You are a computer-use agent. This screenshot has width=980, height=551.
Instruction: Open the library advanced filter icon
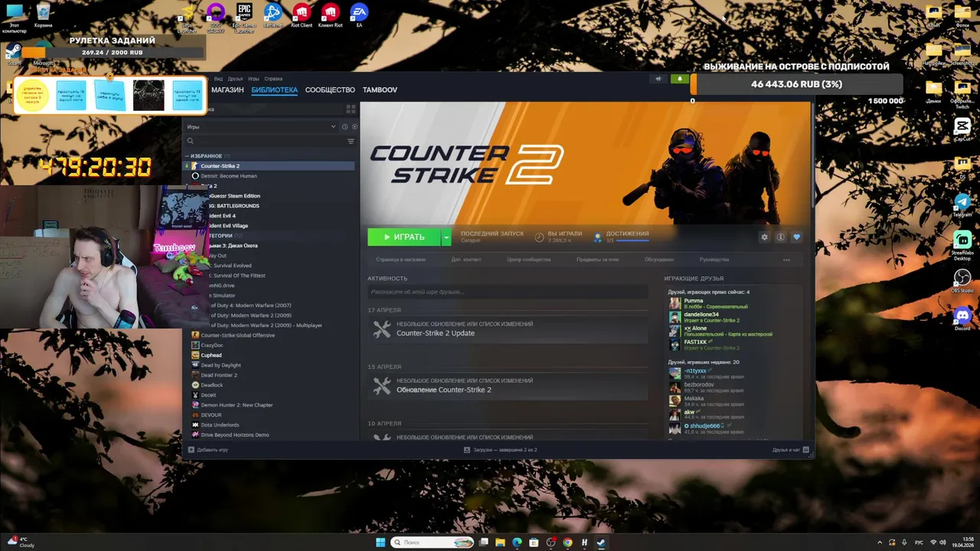pyautogui.click(x=351, y=141)
